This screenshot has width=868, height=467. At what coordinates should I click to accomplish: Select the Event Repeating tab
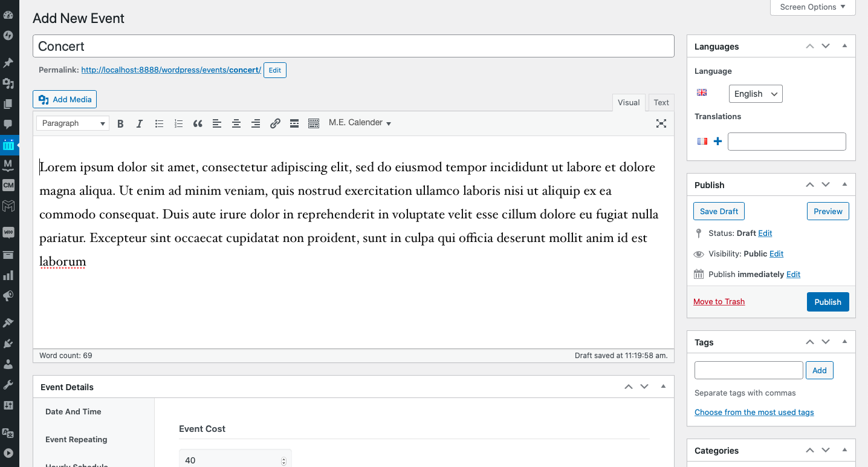(x=76, y=439)
